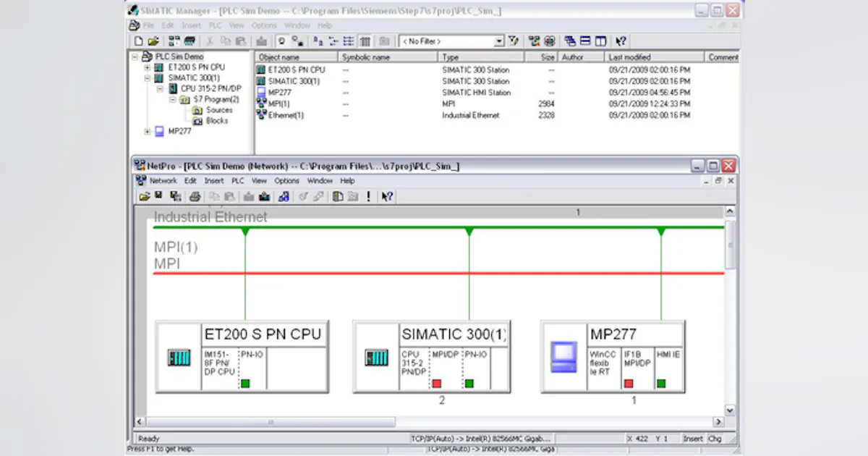Open the Window menu in NetPro

pyautogui.click(x=320, y=181)
